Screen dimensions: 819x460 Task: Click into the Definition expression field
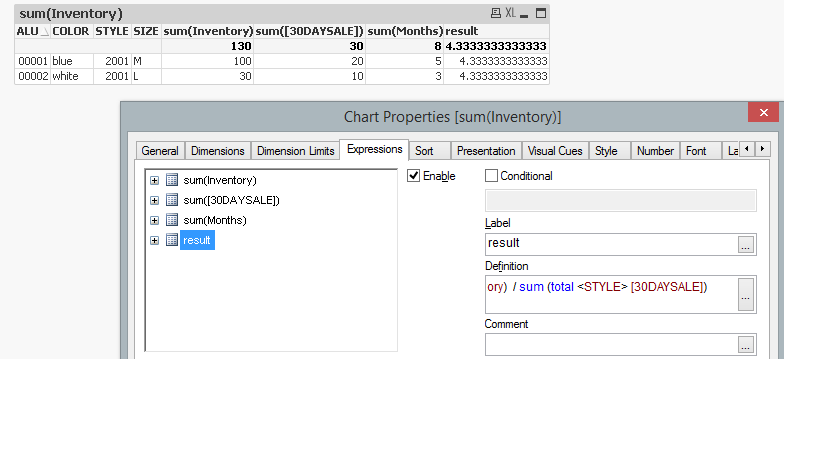611,294
